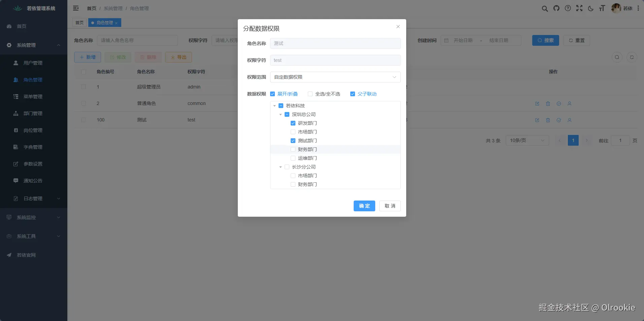
Task: Open the 权限范围 dropdown
Action: 335,77
